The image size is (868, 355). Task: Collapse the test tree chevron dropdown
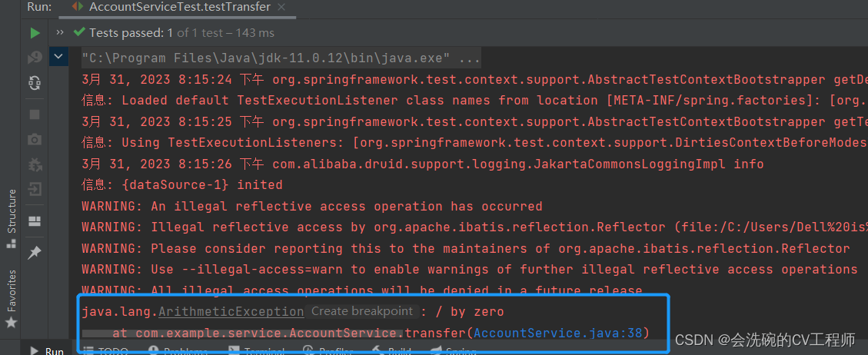tap(58, 56)
